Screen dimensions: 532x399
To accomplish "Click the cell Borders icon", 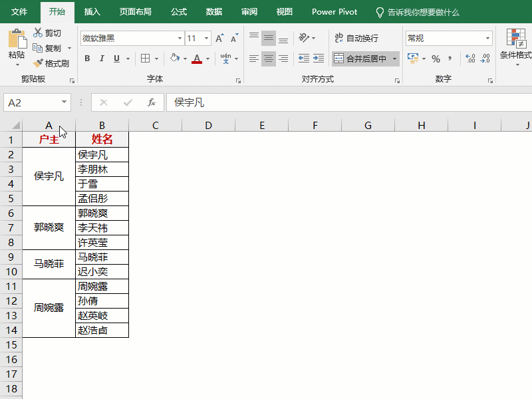I will [x=145, y=59].
